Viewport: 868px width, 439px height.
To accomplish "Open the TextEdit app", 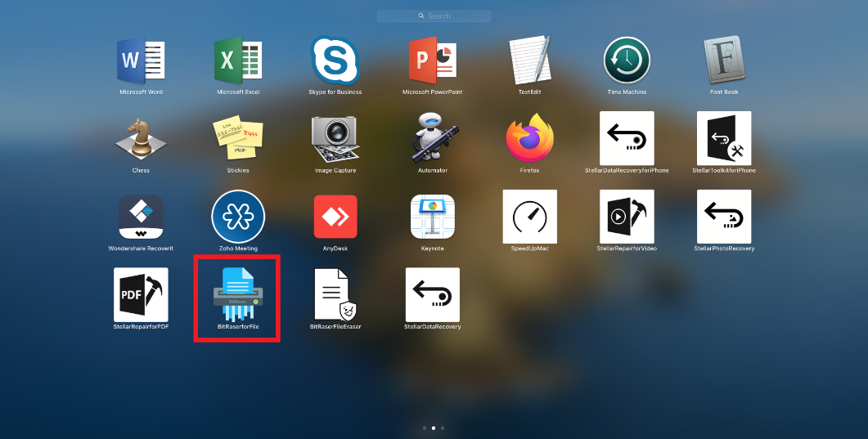I will (530, 60).
